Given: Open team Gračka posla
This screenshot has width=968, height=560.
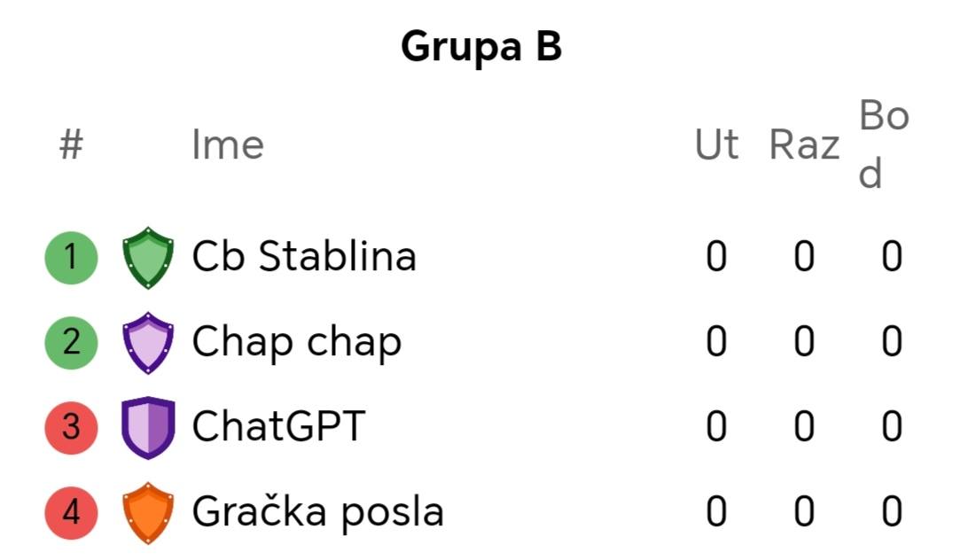Looking at the screenshot, I should click(318, 511).
